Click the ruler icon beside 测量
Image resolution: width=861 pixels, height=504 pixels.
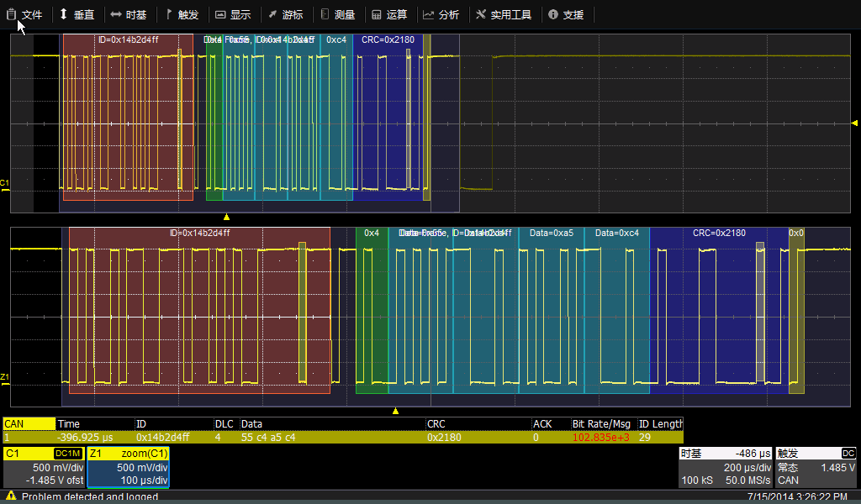pos(325,14)
